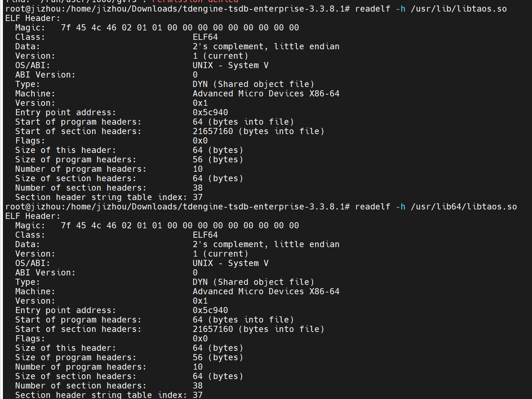Click 2's complement, little endian in second output
532x399 pixels.
[x=266, y=244]
